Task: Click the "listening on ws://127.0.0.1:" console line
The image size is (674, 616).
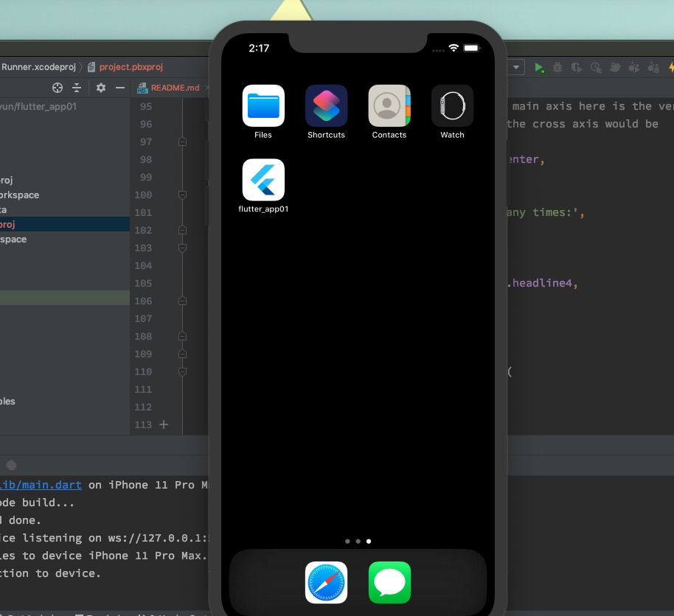Action: coord(116,538)
